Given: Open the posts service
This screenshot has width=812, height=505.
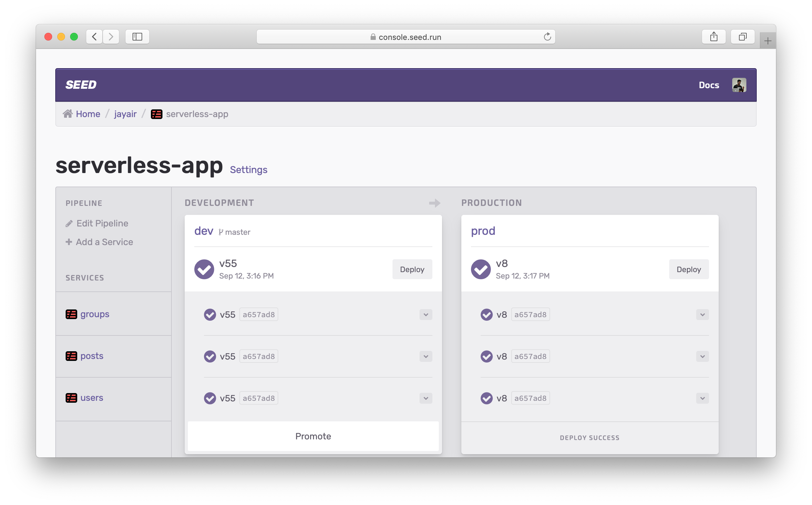Looking at the screenshot, I should pyautogui.click(x=91, y=356).
